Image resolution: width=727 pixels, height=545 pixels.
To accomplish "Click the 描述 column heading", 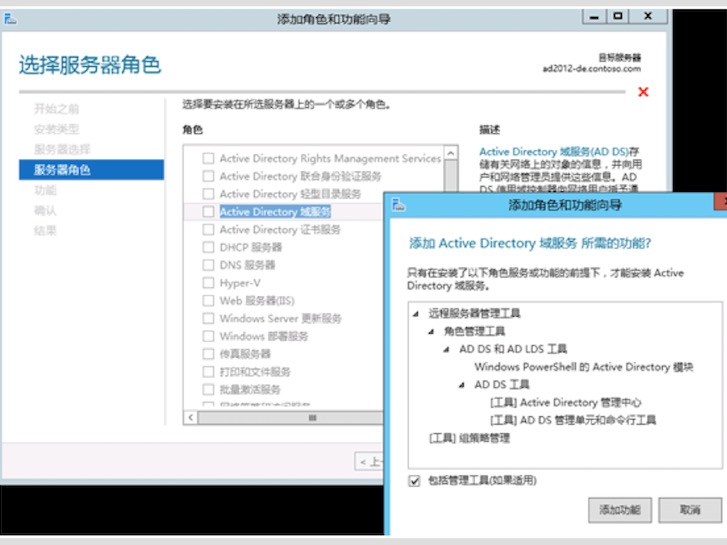I will click(490, 130).
